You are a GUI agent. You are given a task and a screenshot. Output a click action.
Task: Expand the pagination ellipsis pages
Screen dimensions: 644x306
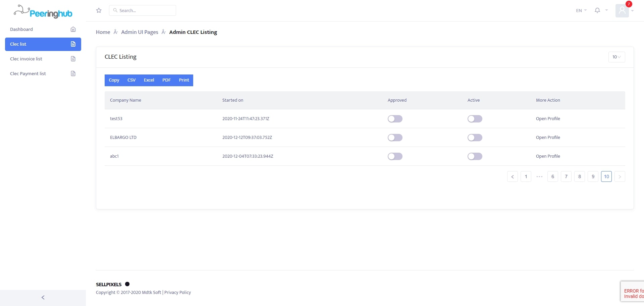[x=539, y=176]
